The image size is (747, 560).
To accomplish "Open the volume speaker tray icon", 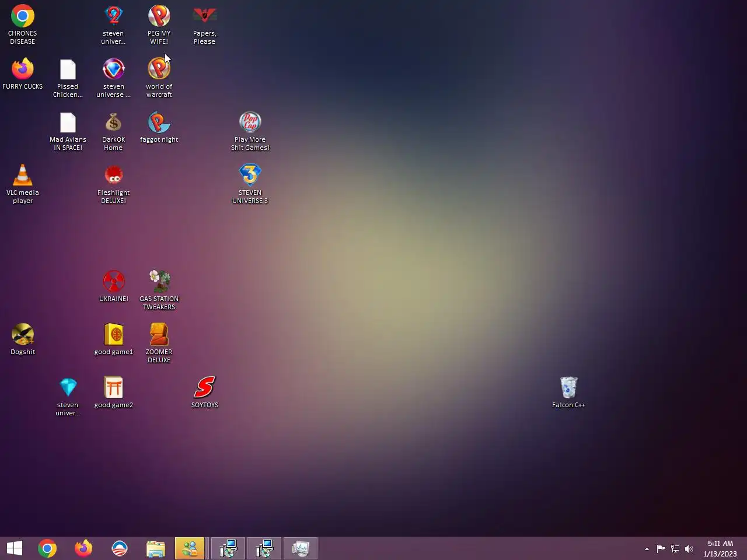I will tap(689, 548).
